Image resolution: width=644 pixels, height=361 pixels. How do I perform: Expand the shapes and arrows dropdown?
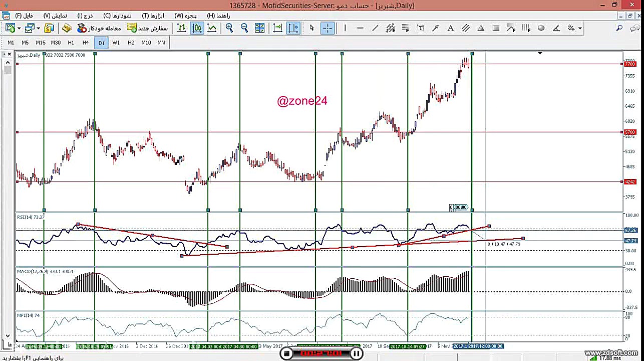click(580, 29)
